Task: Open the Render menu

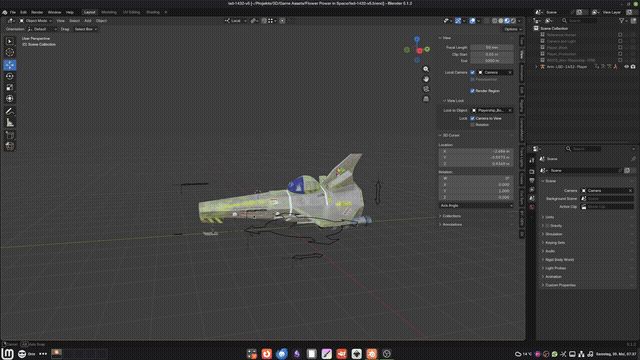Action: tap(37, 12)
